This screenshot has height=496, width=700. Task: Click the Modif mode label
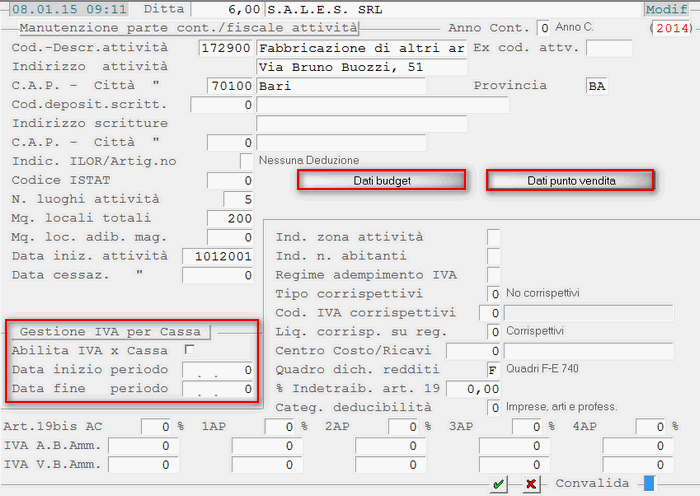(x=666, y=9)
